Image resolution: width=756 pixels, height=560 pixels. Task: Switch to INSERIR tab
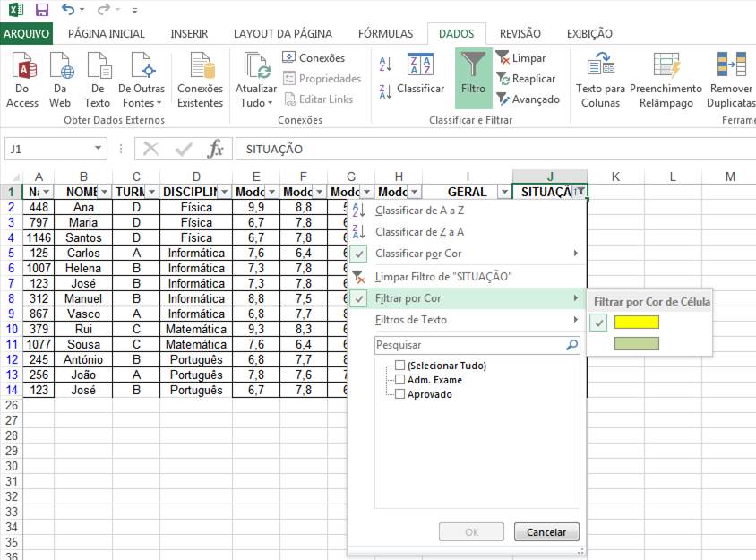(x=189, y=34)
